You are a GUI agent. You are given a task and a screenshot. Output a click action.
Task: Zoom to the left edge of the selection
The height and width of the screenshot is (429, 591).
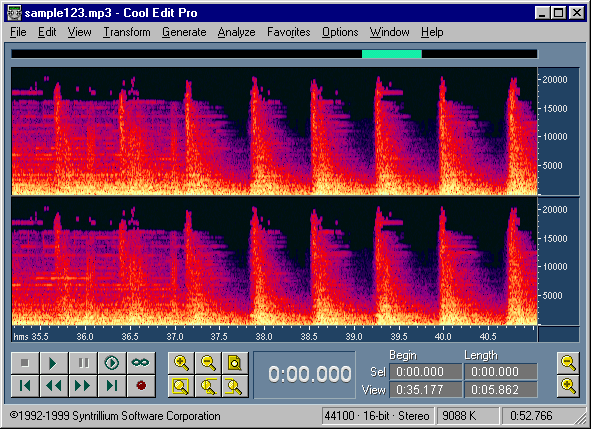point(208,386)
